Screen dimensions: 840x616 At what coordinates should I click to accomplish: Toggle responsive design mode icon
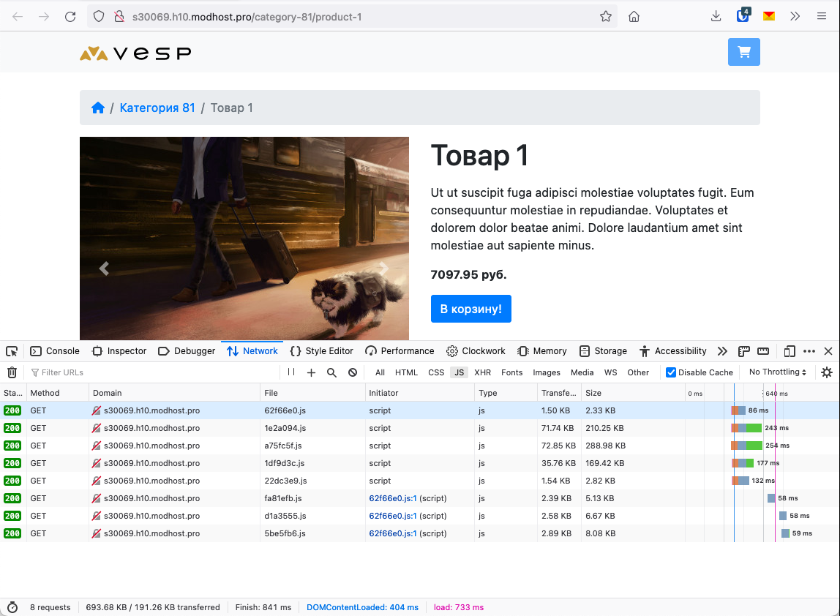coord(789,351)
